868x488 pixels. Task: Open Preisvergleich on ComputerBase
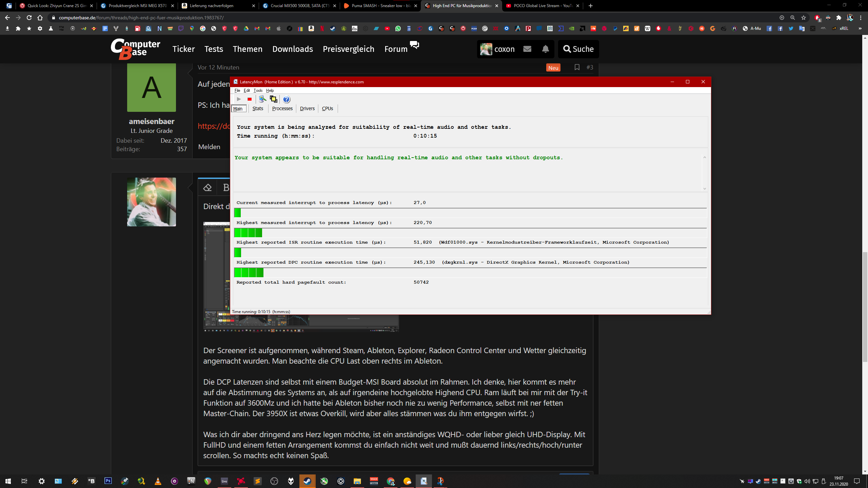(x=349, y=49)
